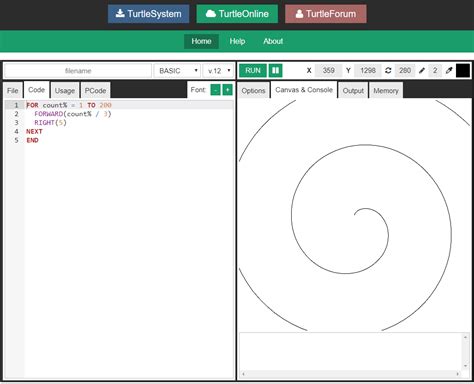Pause program execution
474x384 pixels.
click(275, 70)
